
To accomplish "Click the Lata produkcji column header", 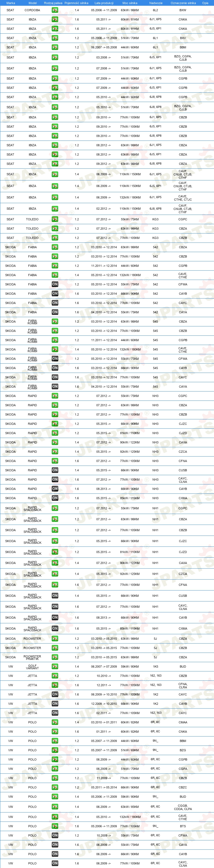I will click(104, 3).
